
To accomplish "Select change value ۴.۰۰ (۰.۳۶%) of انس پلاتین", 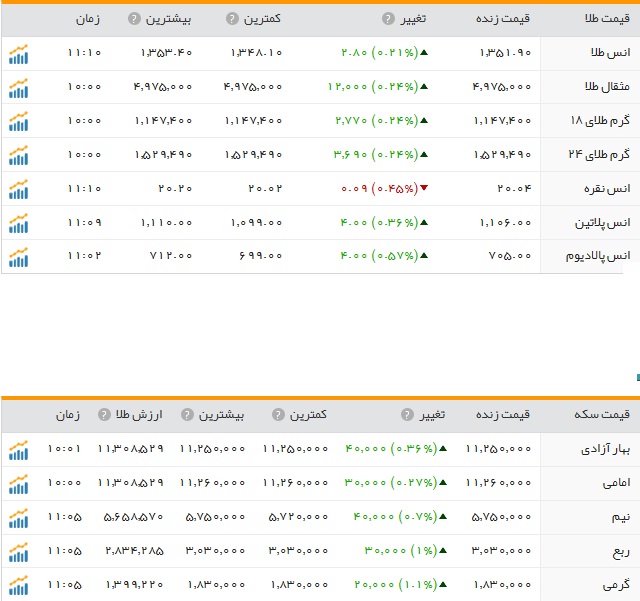I will [x=380, y=223].
